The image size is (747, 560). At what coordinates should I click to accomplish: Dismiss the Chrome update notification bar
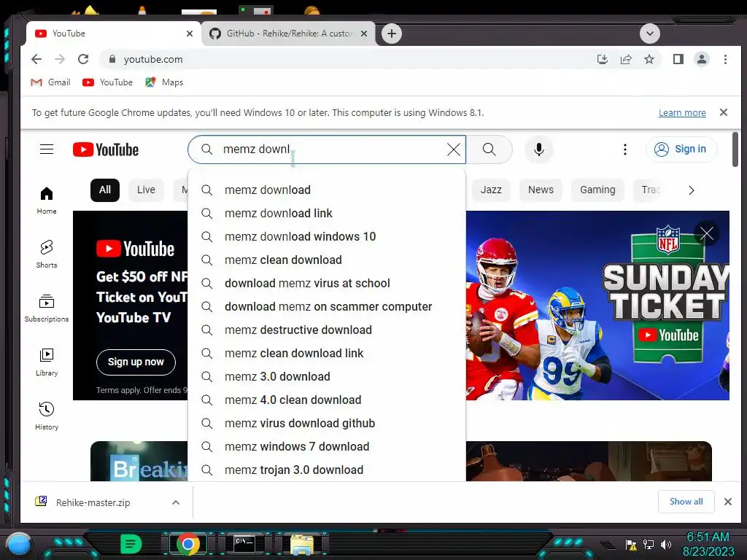723,112
